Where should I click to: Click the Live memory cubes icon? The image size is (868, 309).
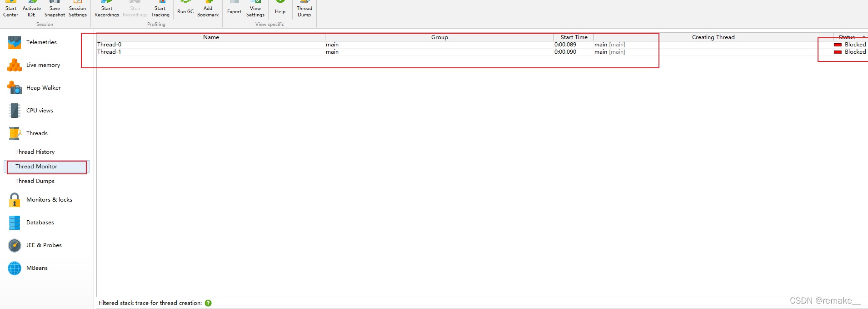coord(15,65)
